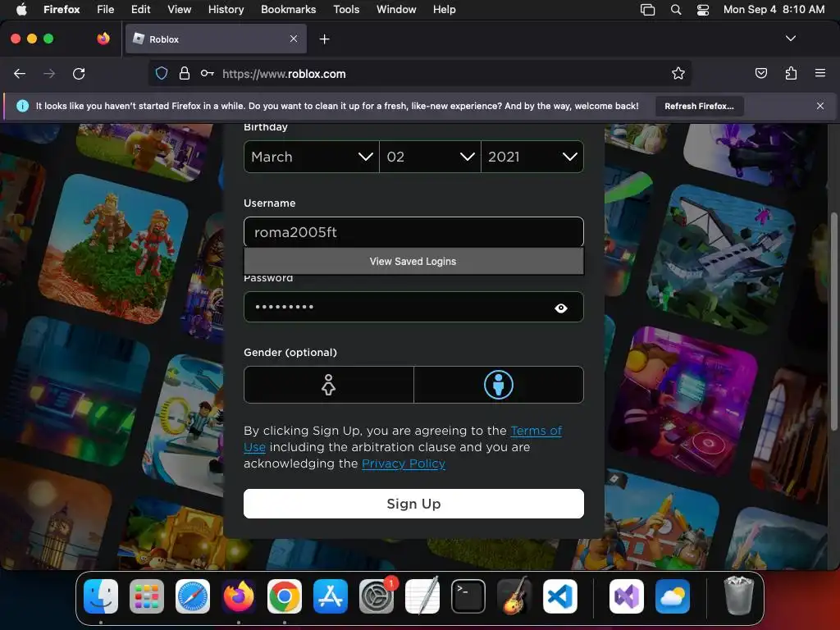Screen dimensions: 840x630
Task: Expand the birthday year dropdown showing 2021
Action: [532, 157]
